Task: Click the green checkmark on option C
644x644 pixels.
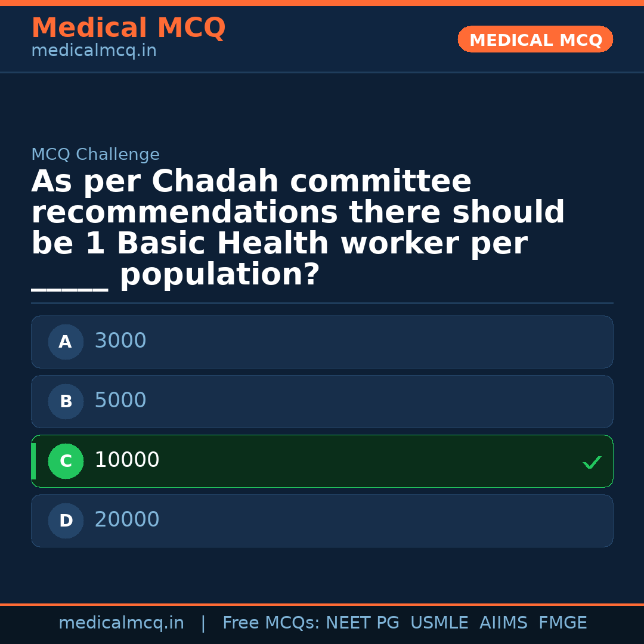Action: pos(592,462)
